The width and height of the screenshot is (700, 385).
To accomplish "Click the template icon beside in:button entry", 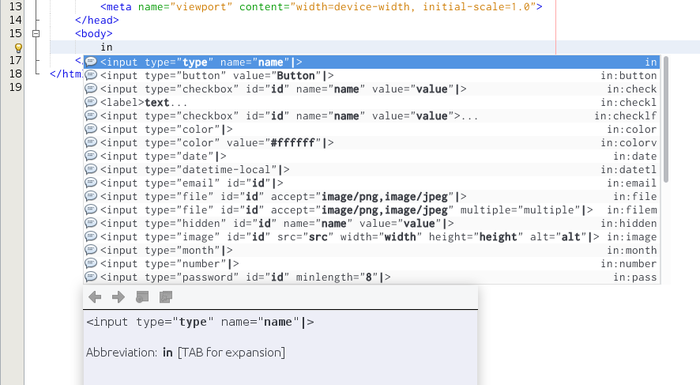I will click(x=91, y=75).
